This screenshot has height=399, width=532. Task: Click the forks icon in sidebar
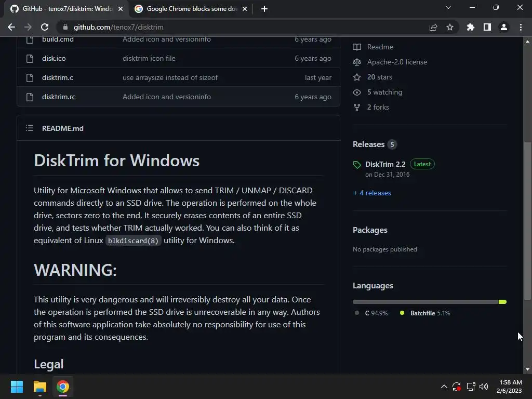click(357, 107)
